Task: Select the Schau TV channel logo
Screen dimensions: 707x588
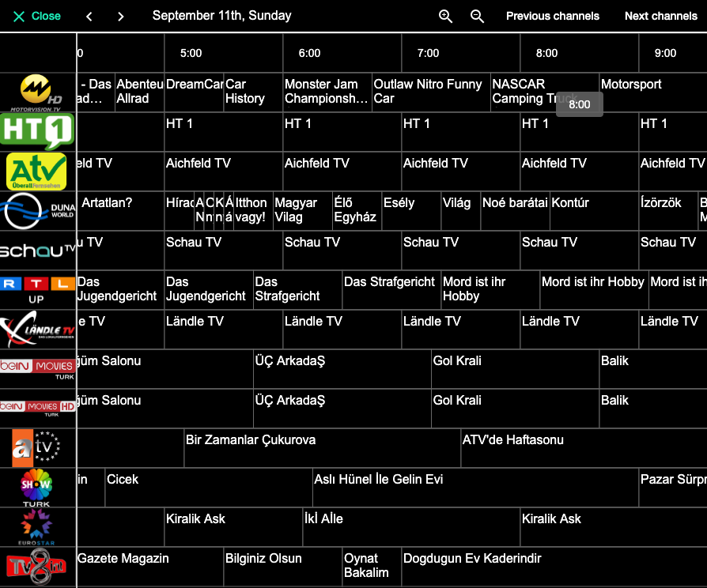Action: point(38,251)
